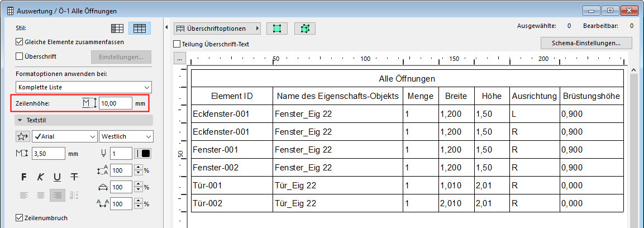Select the first table style icon next to Stil
Screen dimensions: 644x228
[x=117, y=28]
